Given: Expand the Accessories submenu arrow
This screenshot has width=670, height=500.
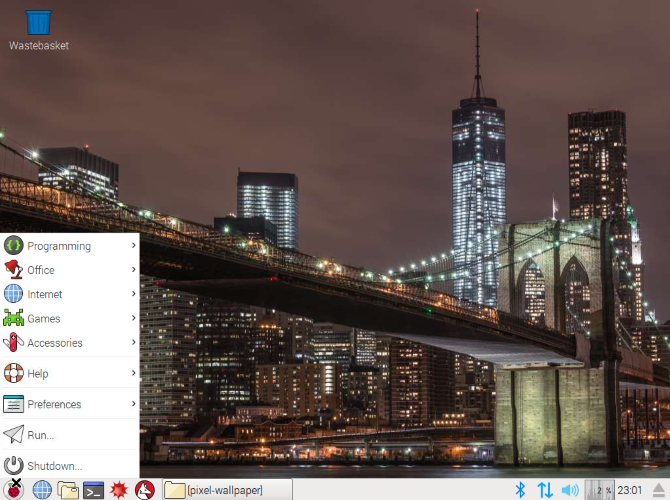Looking at the screenshot, I should pos(133,342).
